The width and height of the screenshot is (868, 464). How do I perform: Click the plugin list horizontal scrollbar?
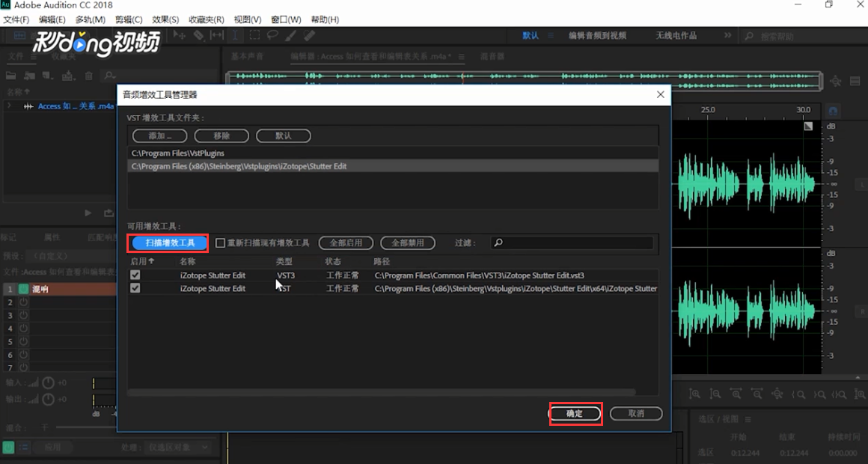click(382, 392)
